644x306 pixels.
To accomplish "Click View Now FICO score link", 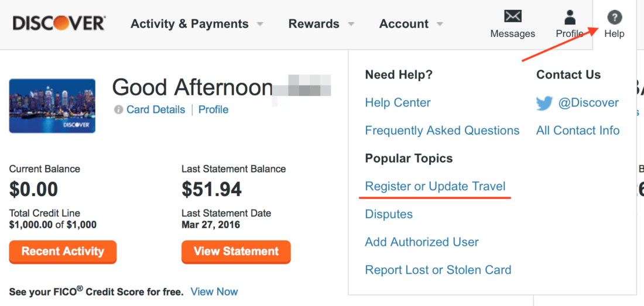I will [x=214, y=291].
